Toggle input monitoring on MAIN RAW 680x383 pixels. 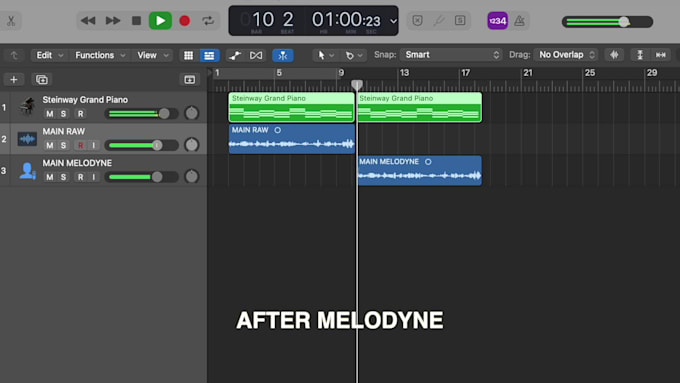click(93, 145)
